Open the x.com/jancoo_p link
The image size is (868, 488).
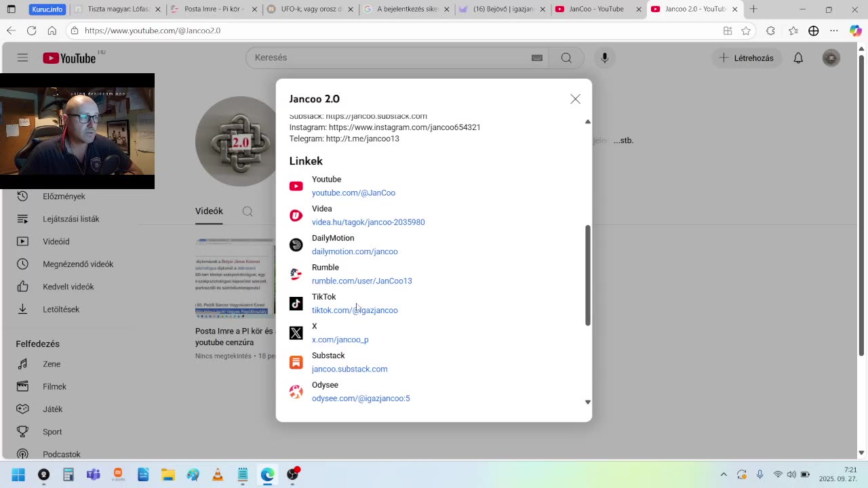click(x=340, y=340)
